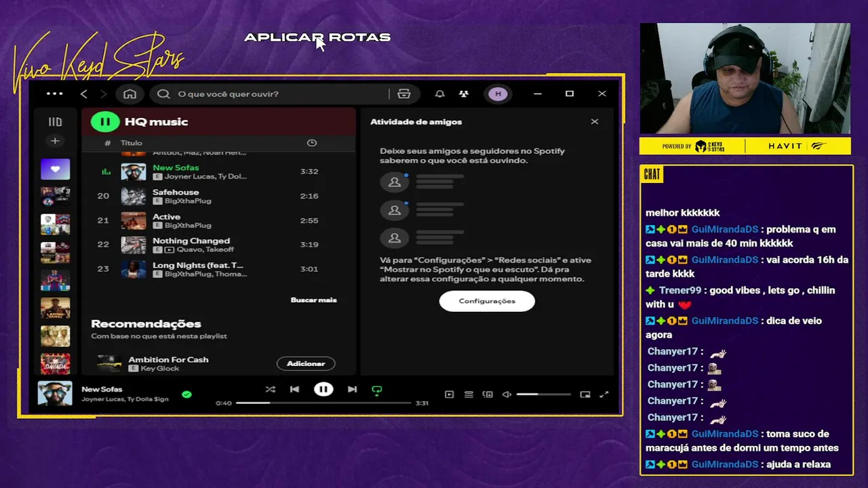
Task: Open second playlist thumbnail below Liked Songs
Action: 55,197
